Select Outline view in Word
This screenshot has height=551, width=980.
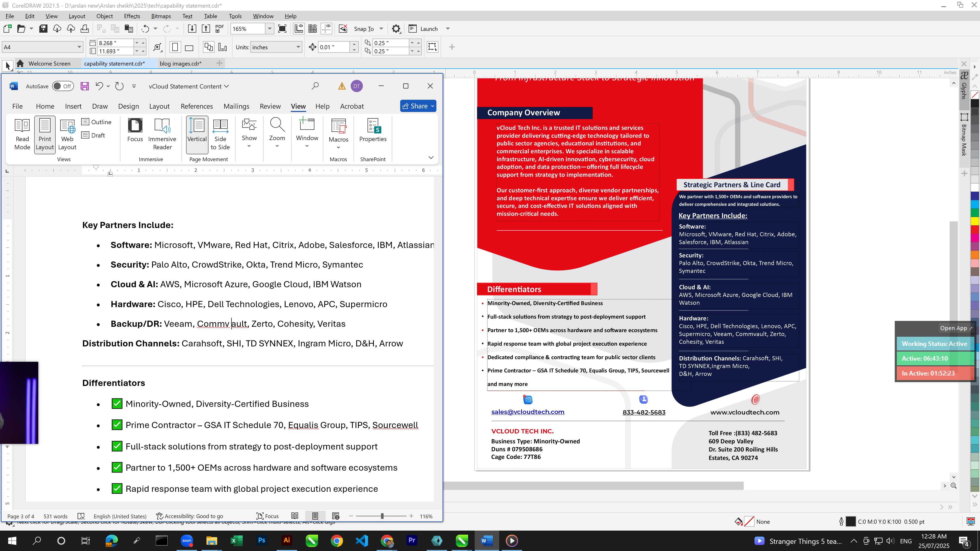point(97,122)
